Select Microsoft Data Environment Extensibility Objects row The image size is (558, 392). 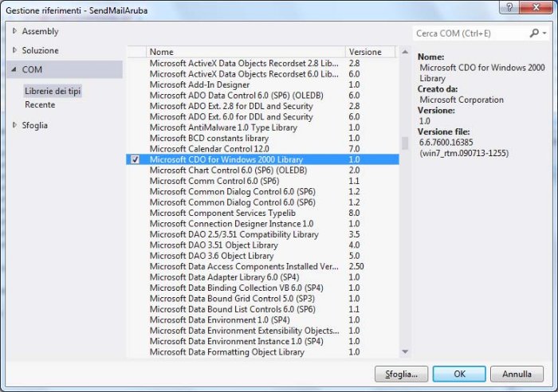262,331
